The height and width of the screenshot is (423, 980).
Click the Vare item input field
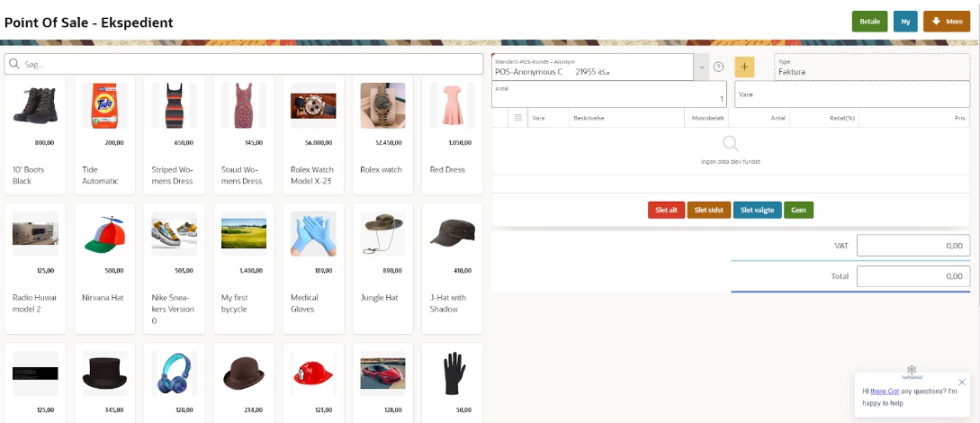pos(852,94)
